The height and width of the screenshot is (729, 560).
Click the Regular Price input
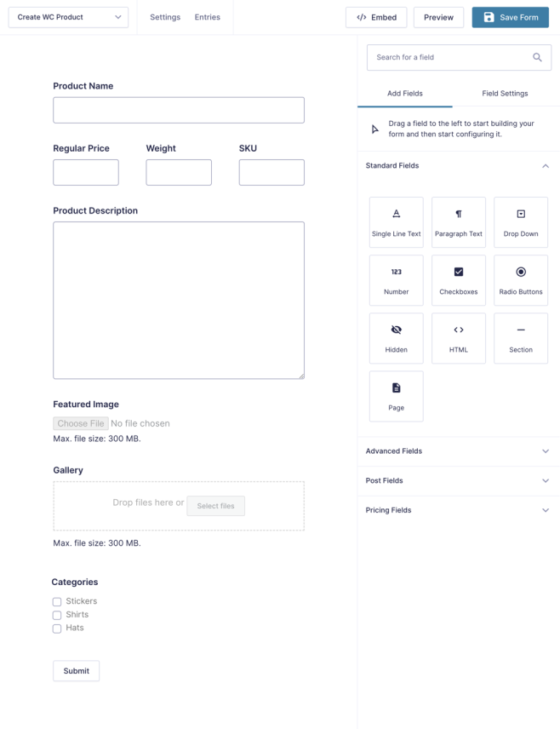click(x=85, y=173)
